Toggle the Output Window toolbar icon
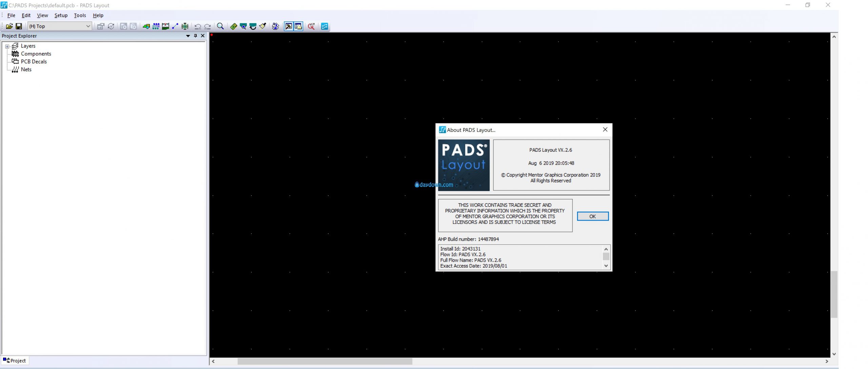Image resolution: width=868 pixels, height=369 pixels. [x=289, y=26]
